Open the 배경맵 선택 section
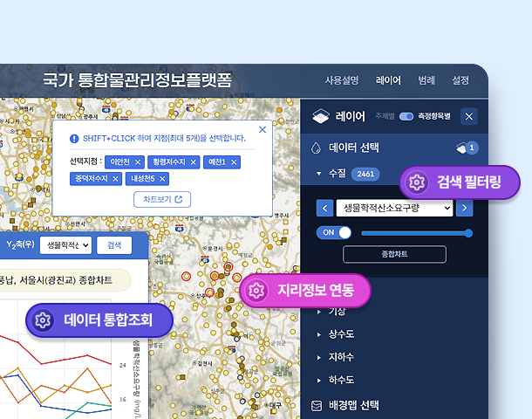 click(x=354, y=405)
